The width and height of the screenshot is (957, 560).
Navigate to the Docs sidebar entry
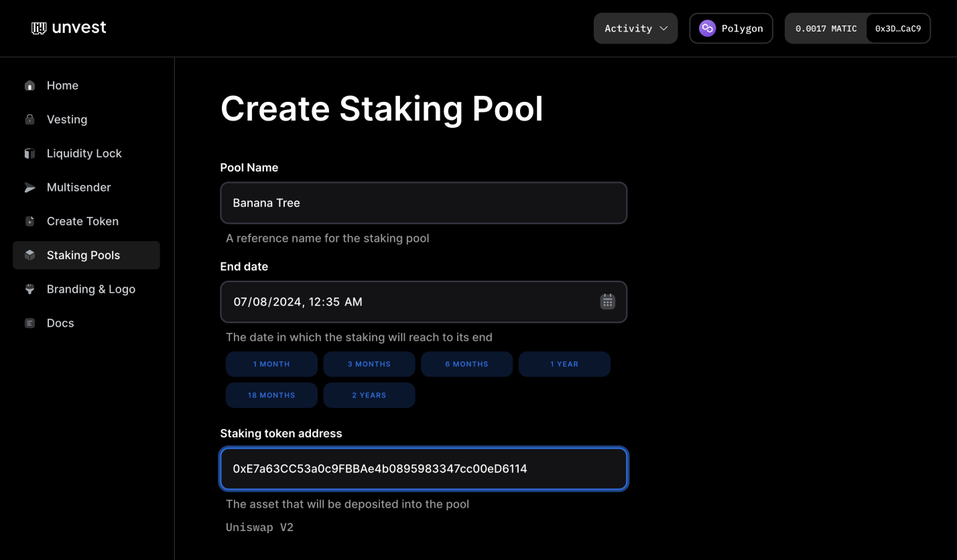coord(60,323)
